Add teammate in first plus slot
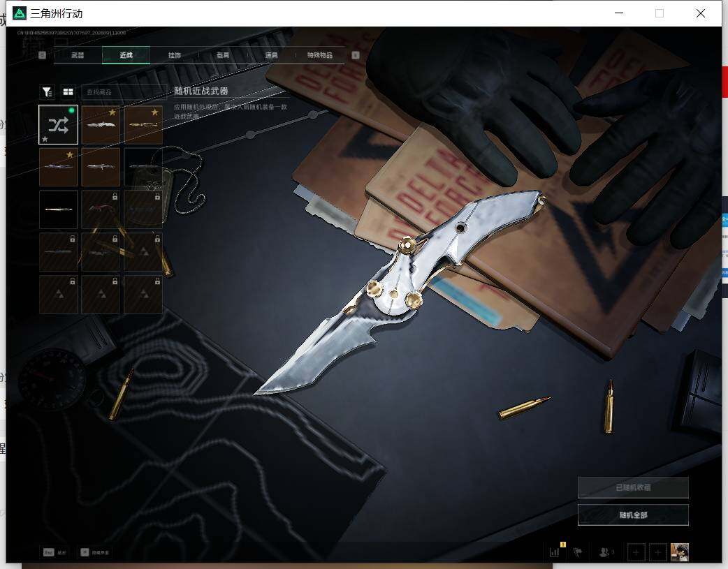This screenshot has height=569, width=728. (636, 552)
